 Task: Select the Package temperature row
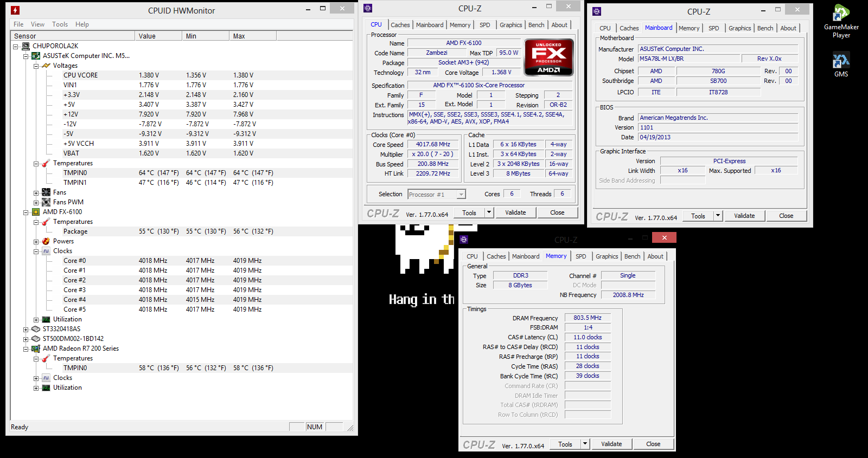(182, 231)
